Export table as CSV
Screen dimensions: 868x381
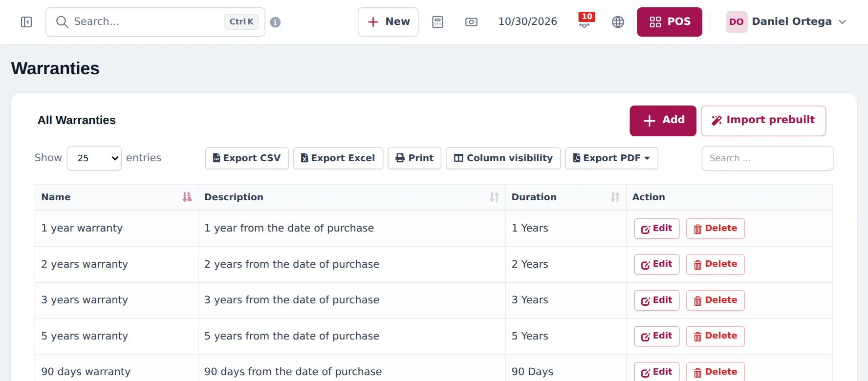pyautogui.click(x=247, y=158)
